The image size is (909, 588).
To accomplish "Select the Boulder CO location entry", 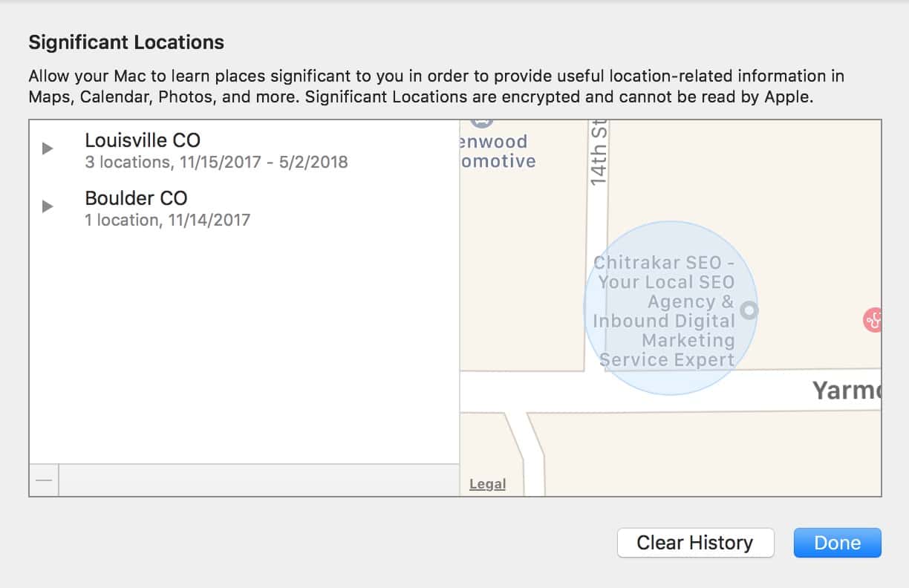I will 136,198.
